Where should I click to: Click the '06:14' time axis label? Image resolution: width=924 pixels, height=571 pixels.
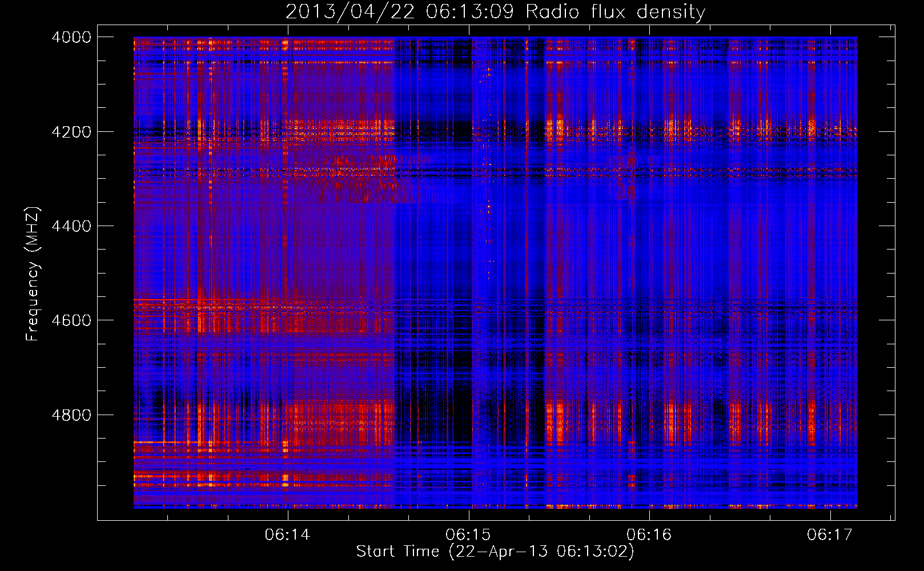point(287,535)
